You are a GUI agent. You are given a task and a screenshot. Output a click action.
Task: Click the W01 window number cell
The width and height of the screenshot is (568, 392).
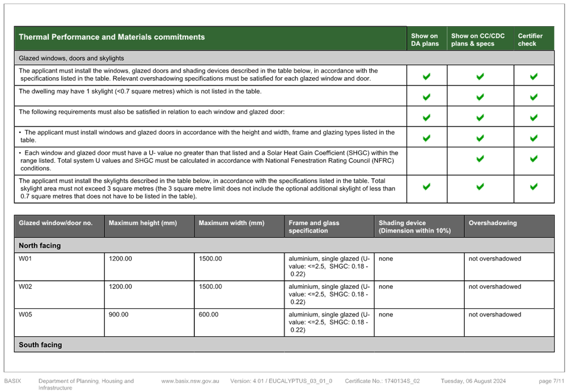click(26, 259)
